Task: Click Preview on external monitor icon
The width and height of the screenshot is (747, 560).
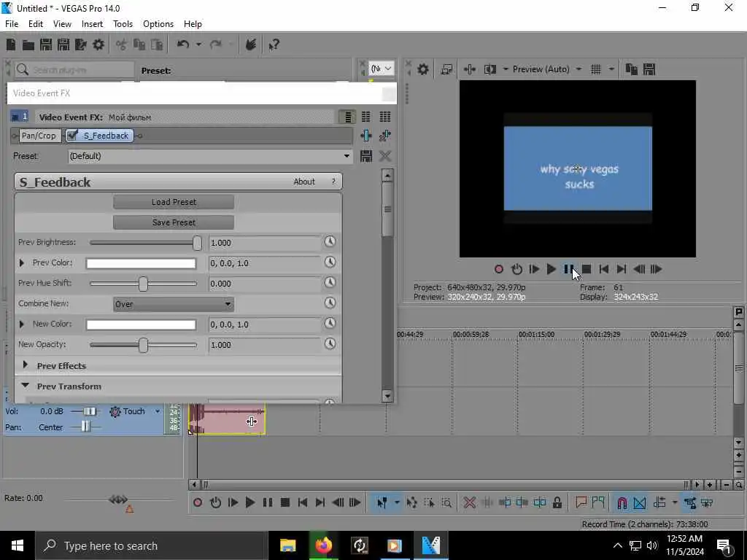Action: 446,69
